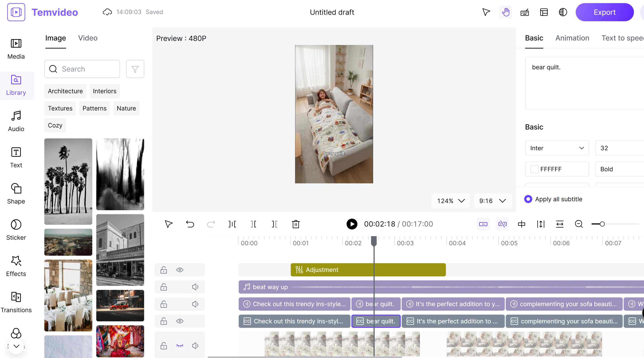The image size is (644, 358).
Task: Expand the 124% preview zoom dropdown
Action: pos(451,201)
